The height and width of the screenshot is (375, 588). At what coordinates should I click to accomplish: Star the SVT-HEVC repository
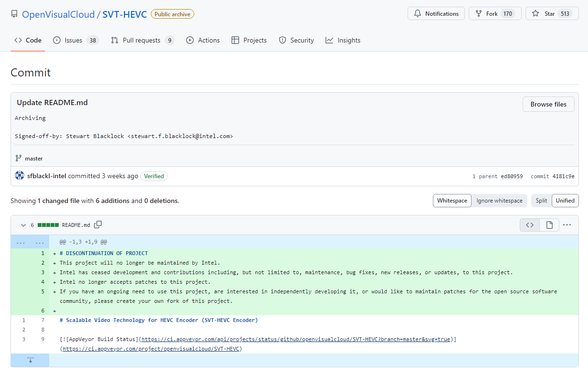552,14
